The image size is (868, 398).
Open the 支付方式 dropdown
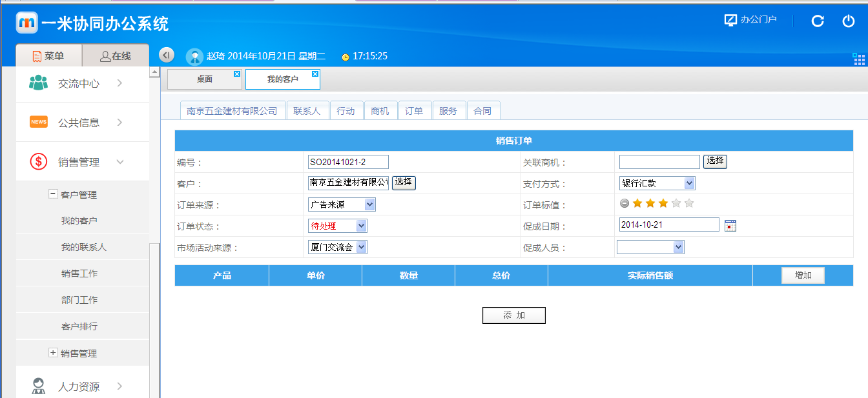657,183
